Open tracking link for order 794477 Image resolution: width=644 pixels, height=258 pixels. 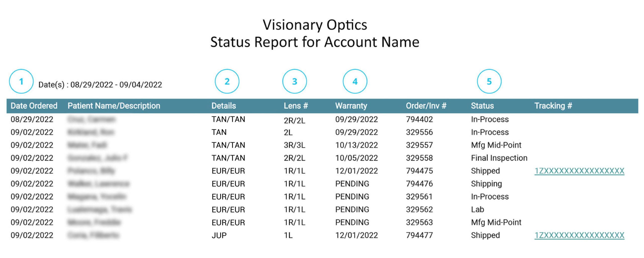(x=579, y=235)
